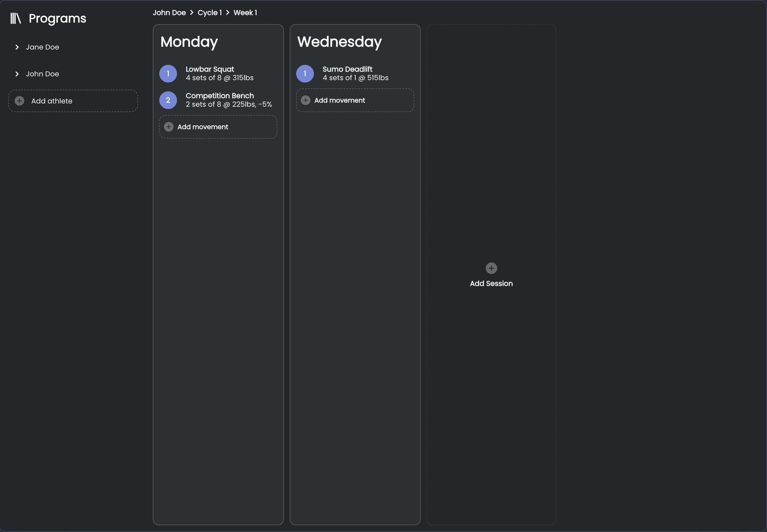Go to Cycle 1 breadcrumb
Screen dimensions: 767x532
tap(209, 13)
